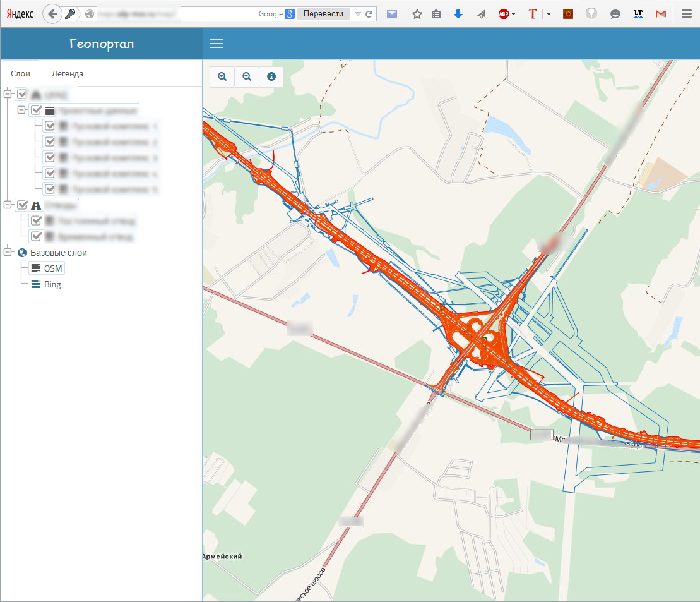This screenshot has width=700, height=602.
Task: Switch to the Легенда tab
Action: tap(68, 73)
